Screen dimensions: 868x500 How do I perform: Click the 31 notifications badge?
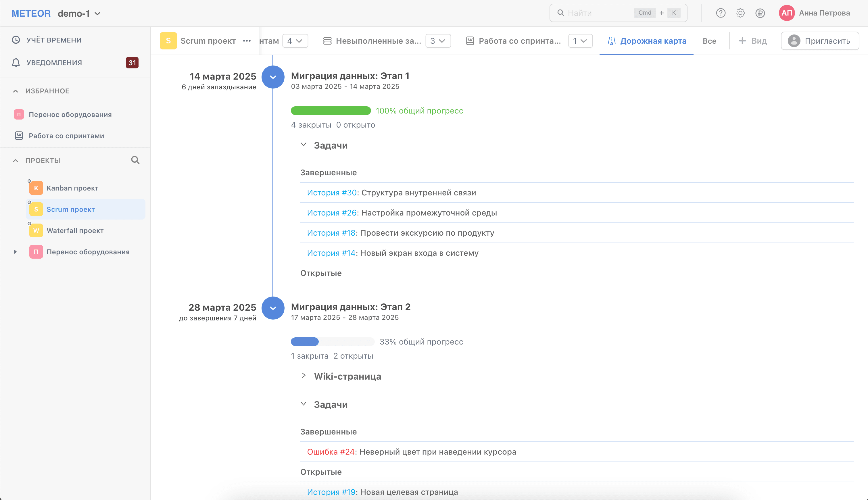tap(132, 63)
